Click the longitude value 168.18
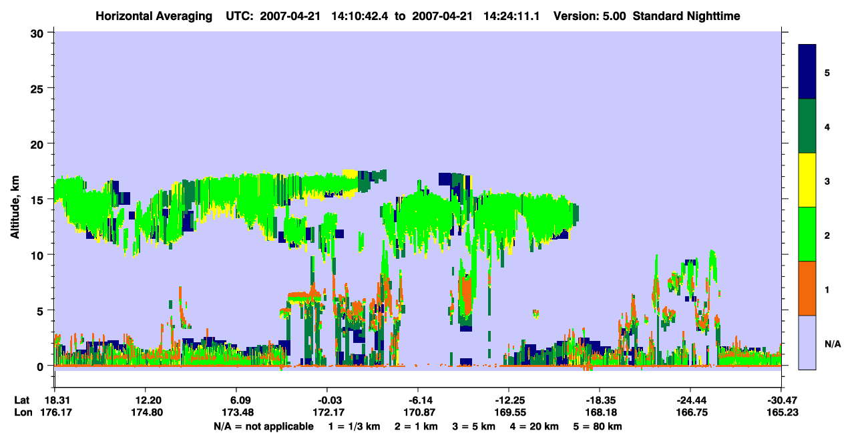 click(x=600, y=412)
